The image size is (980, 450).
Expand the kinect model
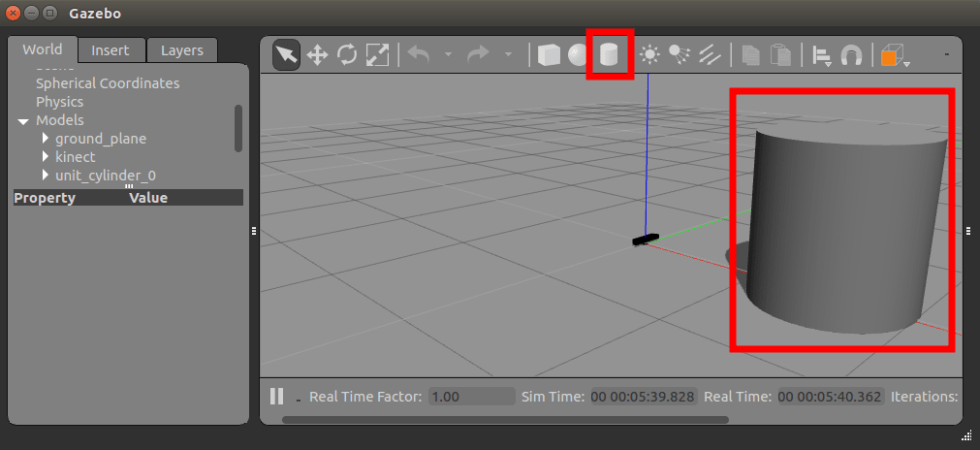(x=46, y=156)
